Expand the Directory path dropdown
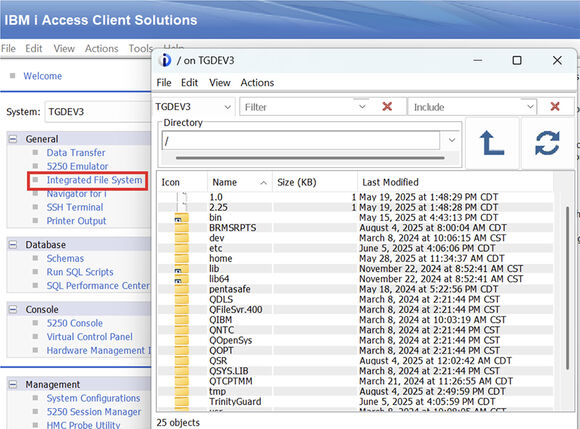 (x=452, y=140)
